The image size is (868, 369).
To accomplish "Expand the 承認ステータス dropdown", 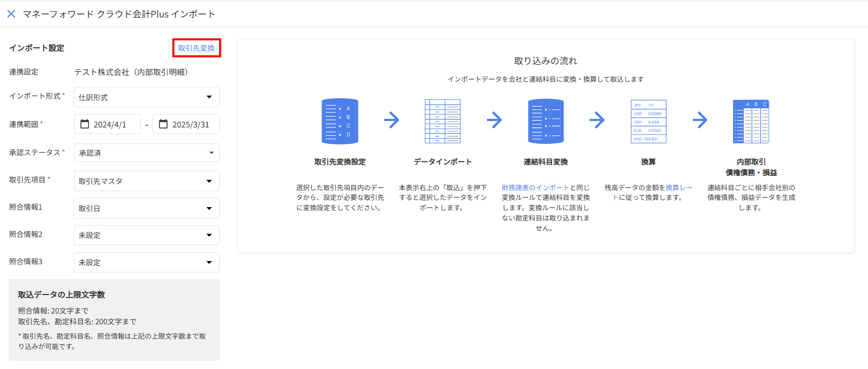I will 146,153.
